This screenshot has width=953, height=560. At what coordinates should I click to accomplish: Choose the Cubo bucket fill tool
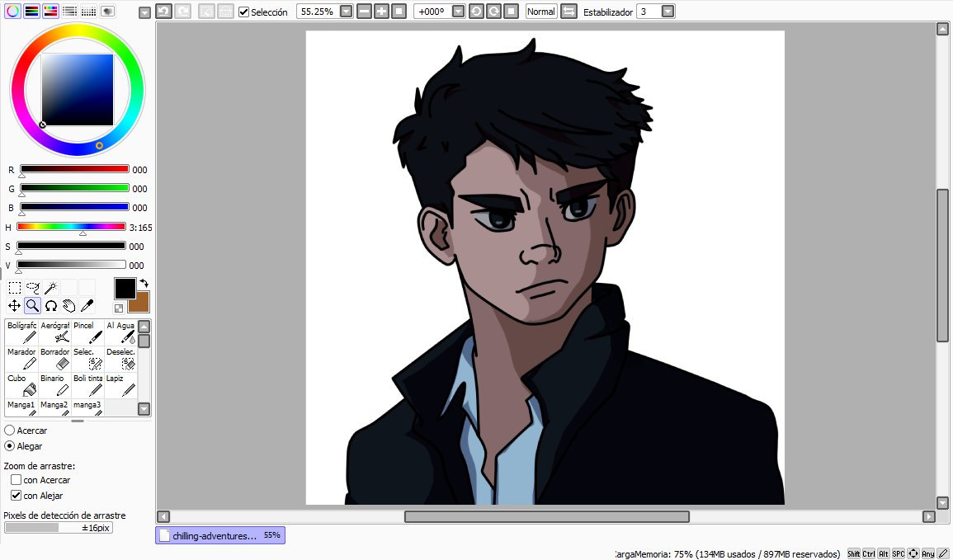pyautogui.click(x=22, y=385)
